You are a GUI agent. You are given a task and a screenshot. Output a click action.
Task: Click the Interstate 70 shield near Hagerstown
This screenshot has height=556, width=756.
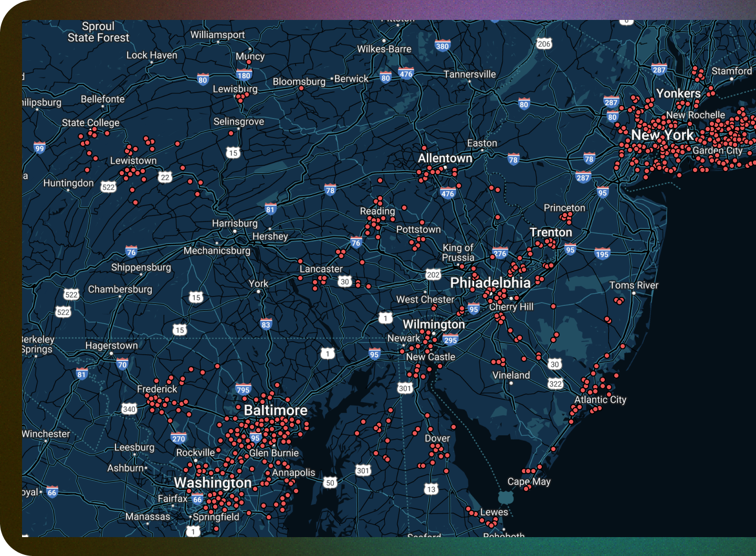tap(122, 364)
